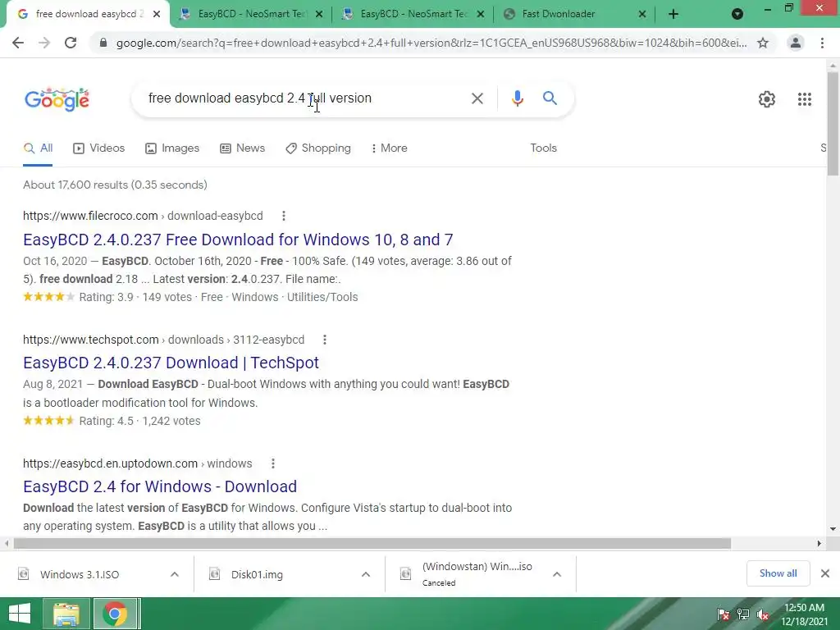The width and height of the screenshot is (840, 630).
Task: Open File Explorer from taskbar
Action: coord(66,614)
